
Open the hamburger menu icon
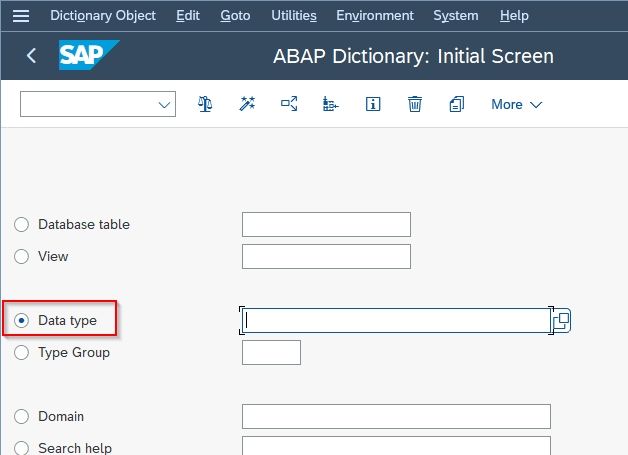(21, 16)
